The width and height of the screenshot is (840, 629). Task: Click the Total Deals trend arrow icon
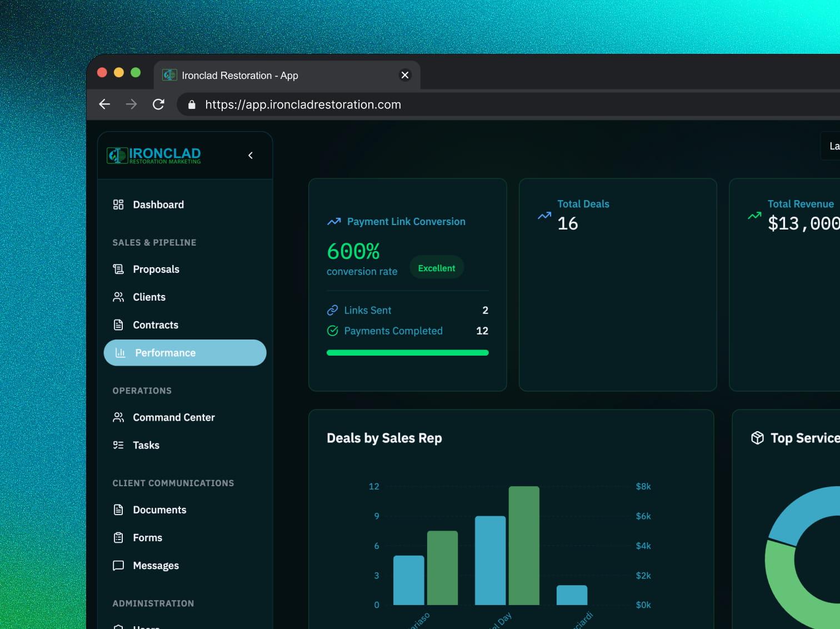(544, 216)
